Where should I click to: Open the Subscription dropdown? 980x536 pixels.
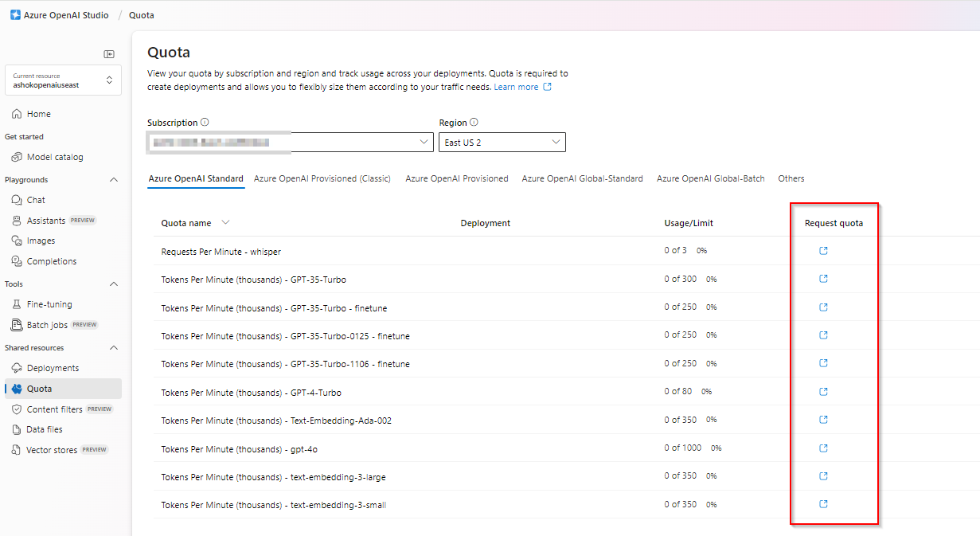tap(291, 143)
